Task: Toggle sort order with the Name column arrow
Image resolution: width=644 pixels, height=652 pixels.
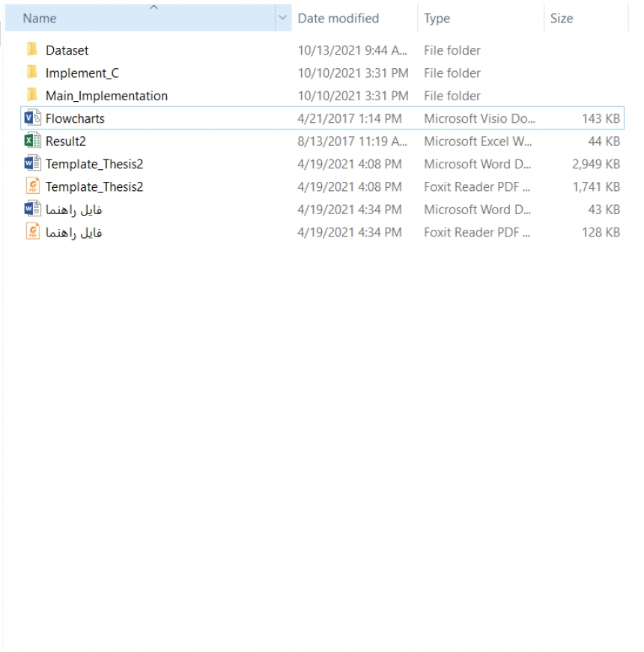Action: (x=154, y=7)
